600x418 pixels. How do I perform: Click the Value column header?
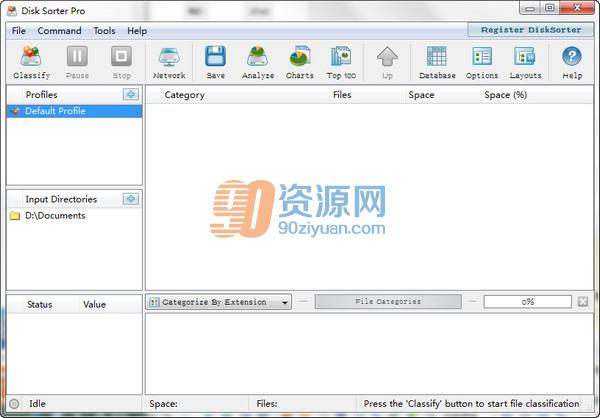tap(95, 305)
